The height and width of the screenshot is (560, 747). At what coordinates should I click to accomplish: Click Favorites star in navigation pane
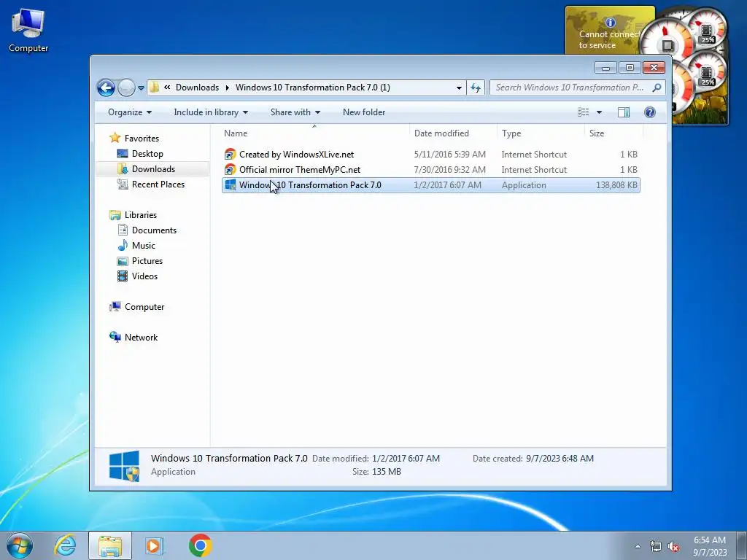pos(115,138)
